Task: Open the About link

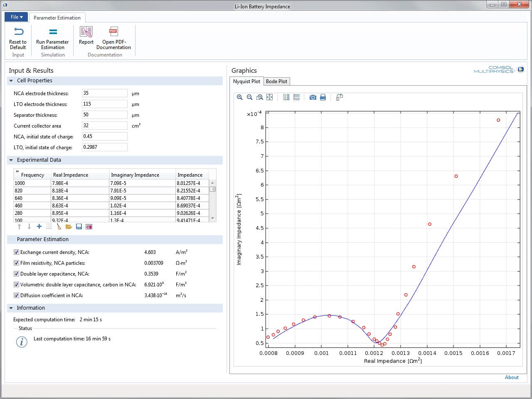Action: (x=512, y=377)
